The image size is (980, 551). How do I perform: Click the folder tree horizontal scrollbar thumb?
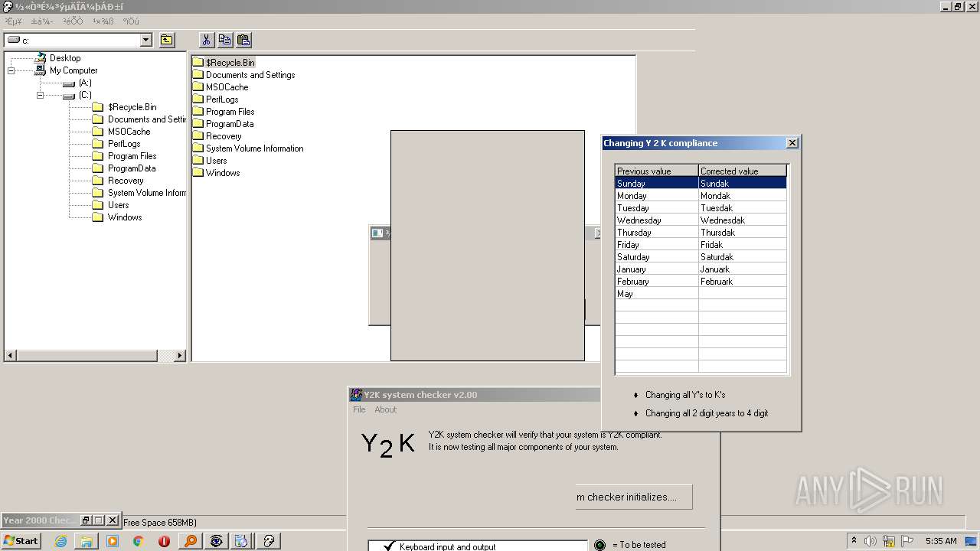[x=87, y=356]
